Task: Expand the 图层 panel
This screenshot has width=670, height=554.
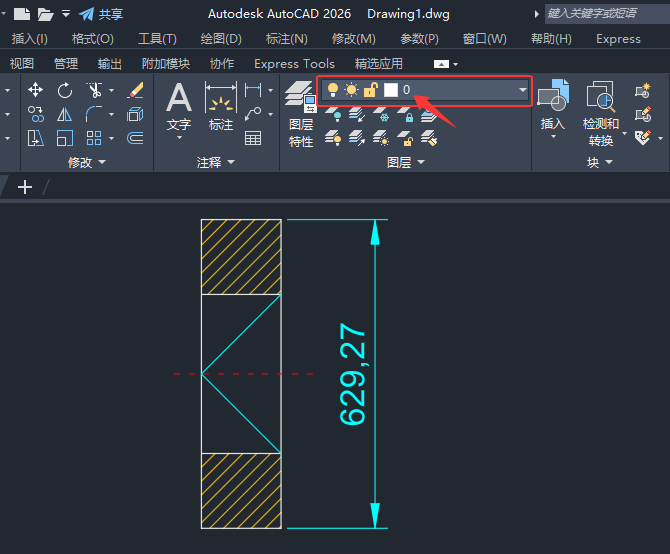Action: point(406,162)
